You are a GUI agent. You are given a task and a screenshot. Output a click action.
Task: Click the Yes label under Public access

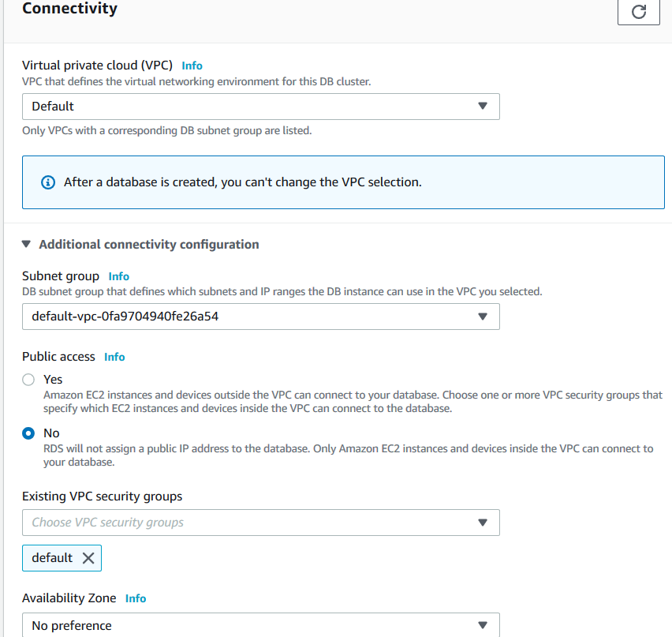[x=53, y=380]
